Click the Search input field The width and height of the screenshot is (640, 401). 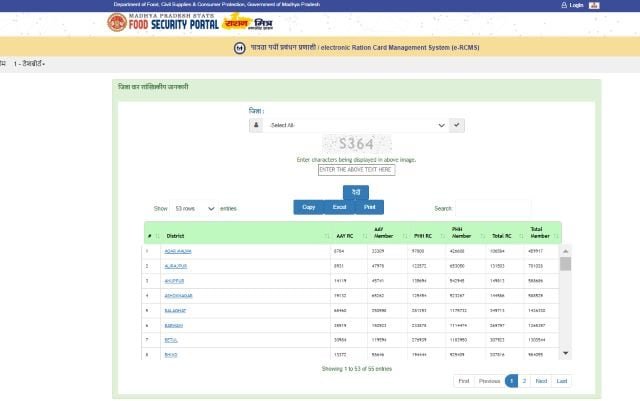click(493, 209)
